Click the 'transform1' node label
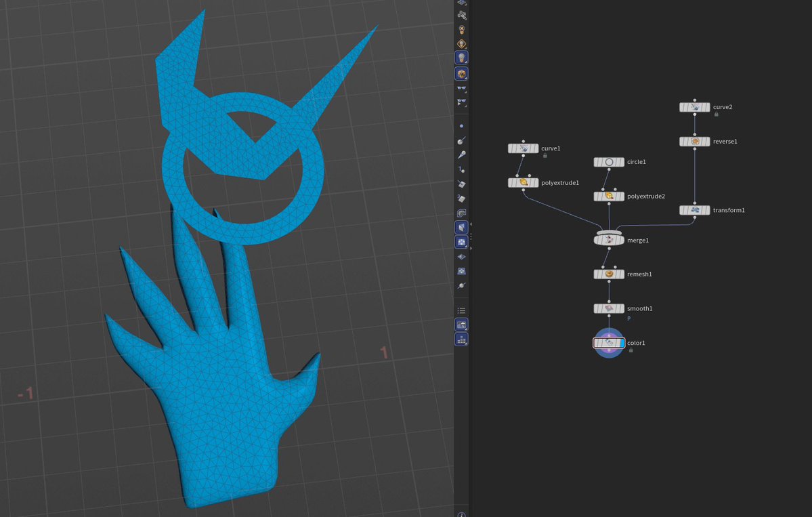812x517 pixels. coord(729,210)
